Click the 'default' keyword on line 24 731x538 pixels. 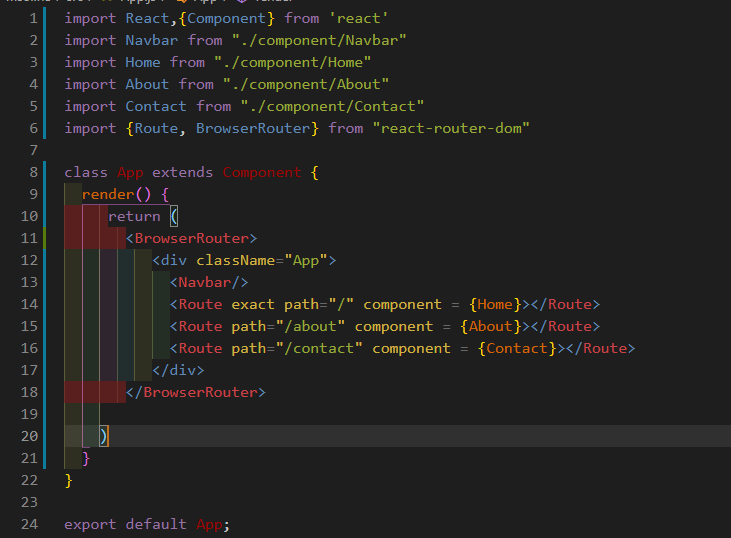point(156,524)
